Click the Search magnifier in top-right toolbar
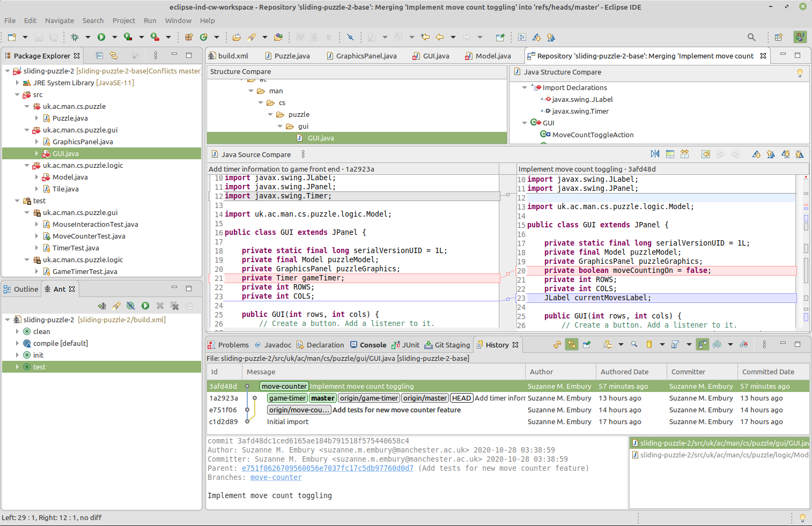The width and height of the screenshot is (812, 526). pyautogui.click(x=751, y=37)
